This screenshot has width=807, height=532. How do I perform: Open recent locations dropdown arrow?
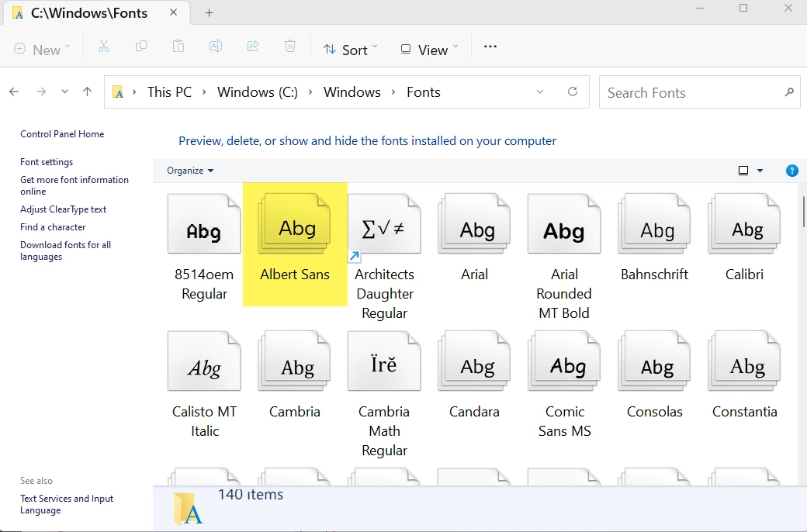pos(64,92)
